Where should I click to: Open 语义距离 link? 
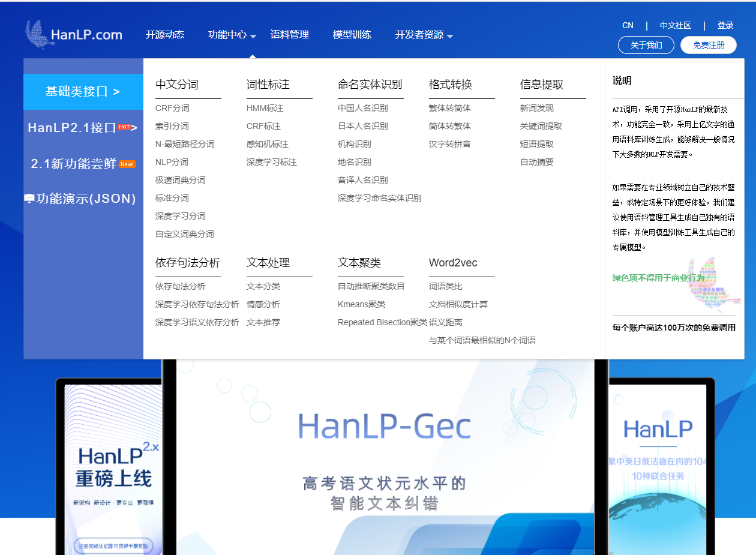(446, 322)
